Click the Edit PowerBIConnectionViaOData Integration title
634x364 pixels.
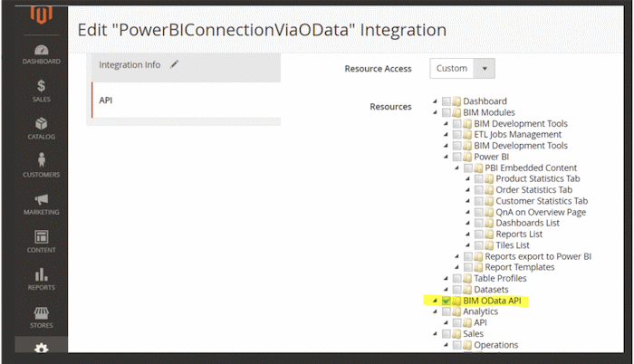(x=262, y=30)
